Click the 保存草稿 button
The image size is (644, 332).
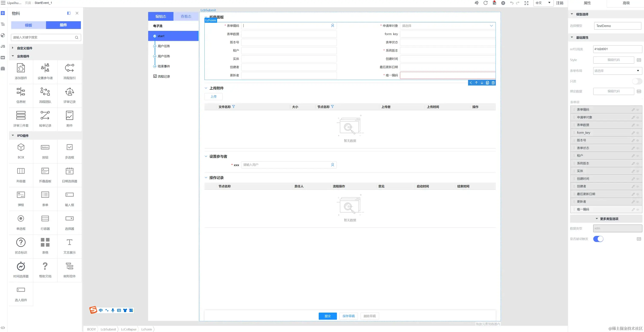[348, 316]
